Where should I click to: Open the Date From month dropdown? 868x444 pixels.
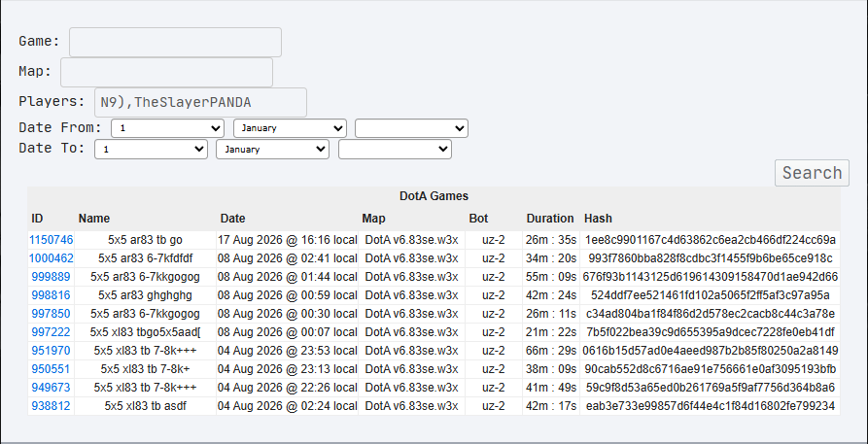click(x=290, y=128)
